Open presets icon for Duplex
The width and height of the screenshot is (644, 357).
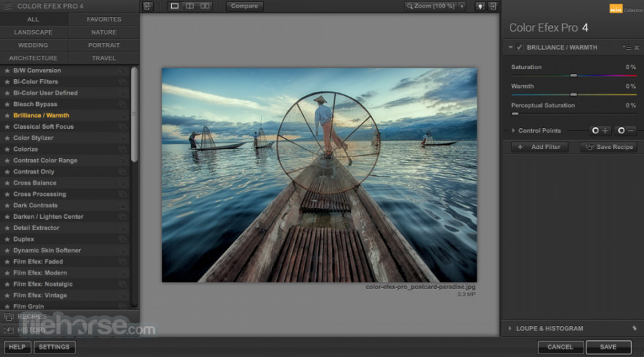click(122, 239)
